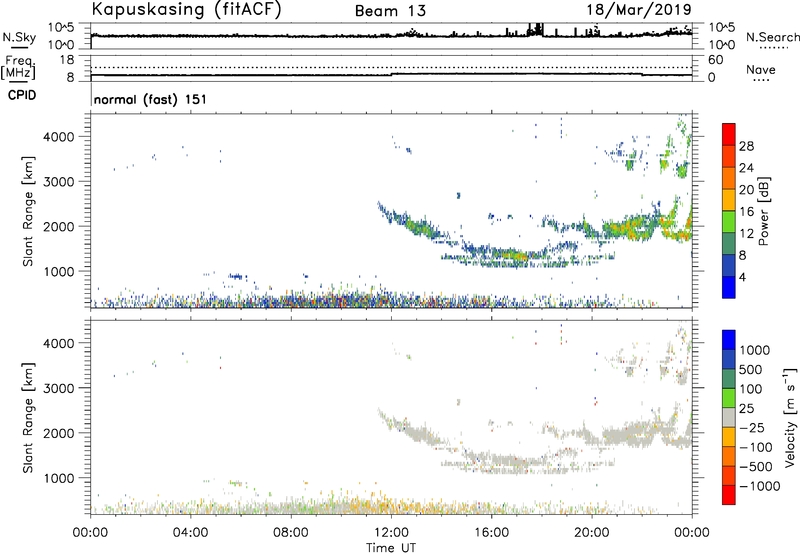Pick the light green Power colorbar segment
Viewport: 800px width, 554px height.
[x=729, y=222]
